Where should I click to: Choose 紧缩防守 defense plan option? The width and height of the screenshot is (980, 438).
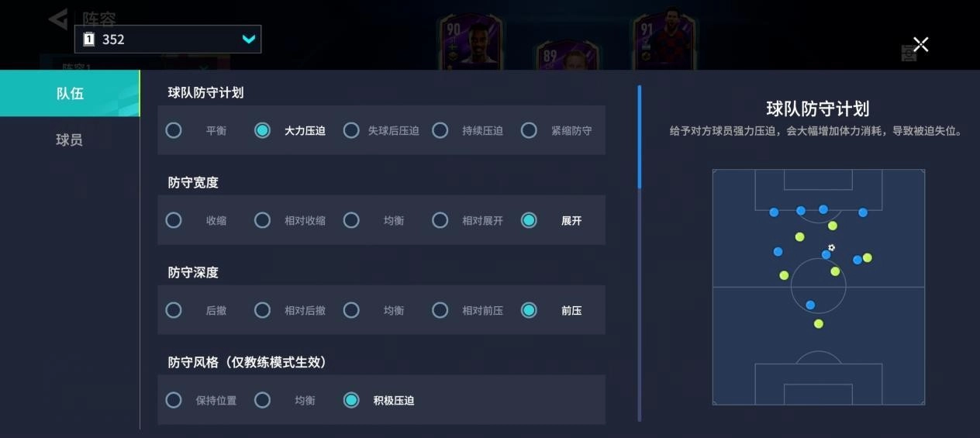pos(557,130)
